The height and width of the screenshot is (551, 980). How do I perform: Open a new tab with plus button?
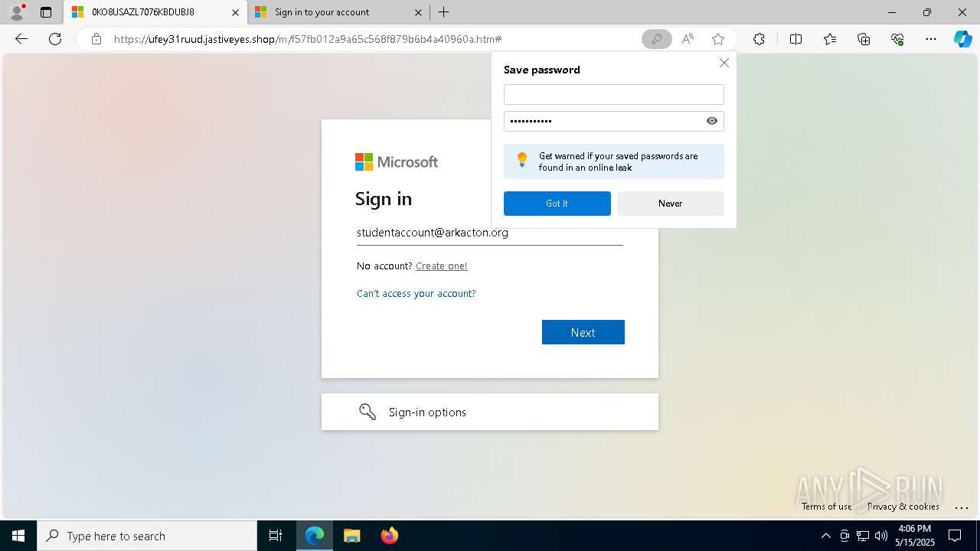click(x=444, y=12)
